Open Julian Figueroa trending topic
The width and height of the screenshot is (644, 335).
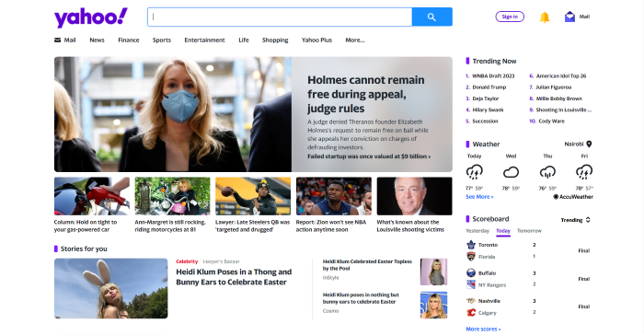553,87
